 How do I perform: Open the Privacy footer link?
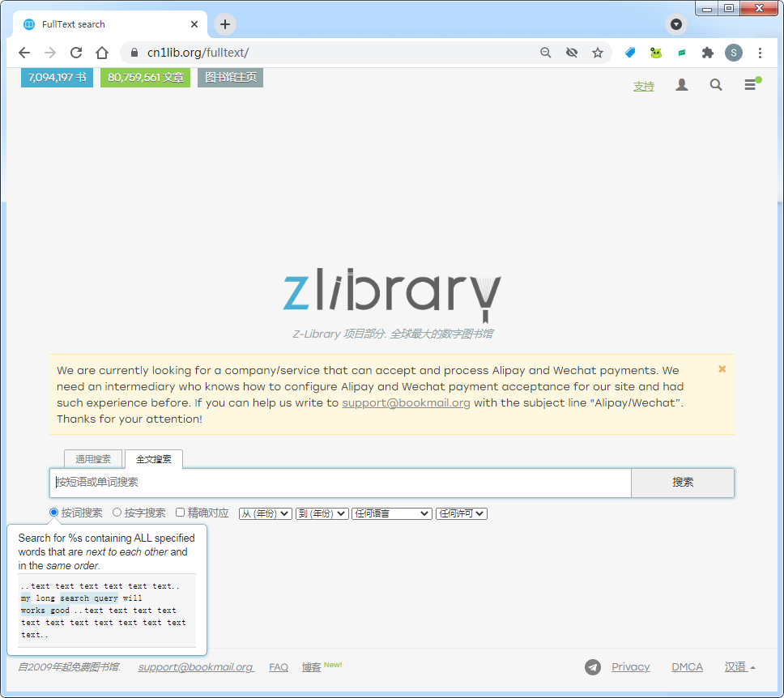pyautogui.click(x=630, y=667)
